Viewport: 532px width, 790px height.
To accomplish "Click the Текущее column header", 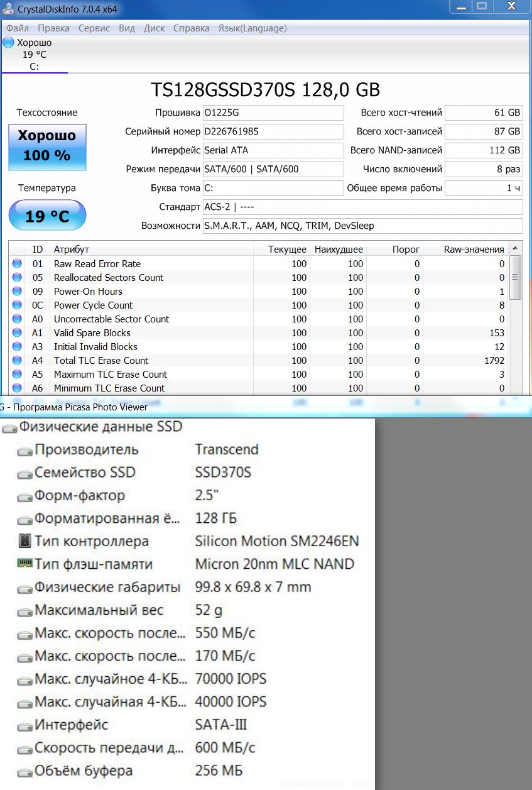I will coord(281,250).
